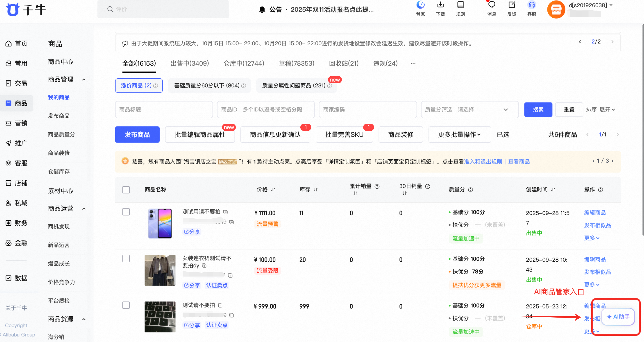Screen dimensions: 644x342
Task: Expand 更多 for 女装连衣裙 product
Action: pyautogui.click(x=591, y=285)
